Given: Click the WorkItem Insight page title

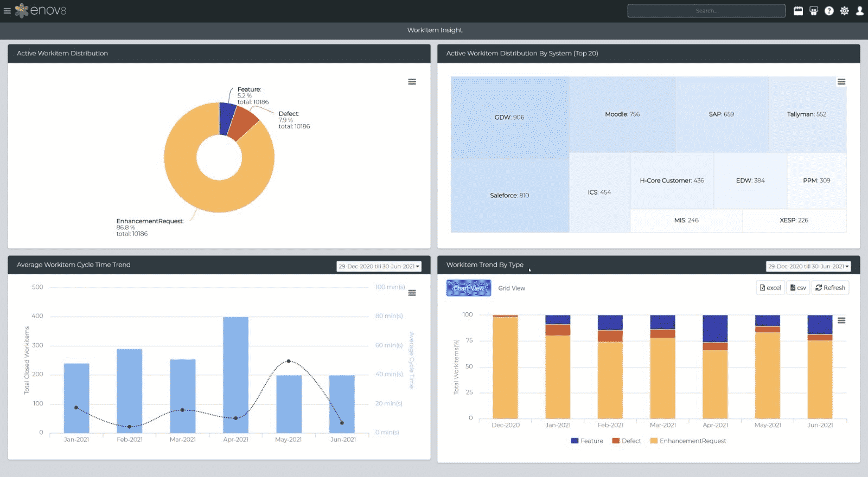Looking at the screenshot, I should point(435,30).
